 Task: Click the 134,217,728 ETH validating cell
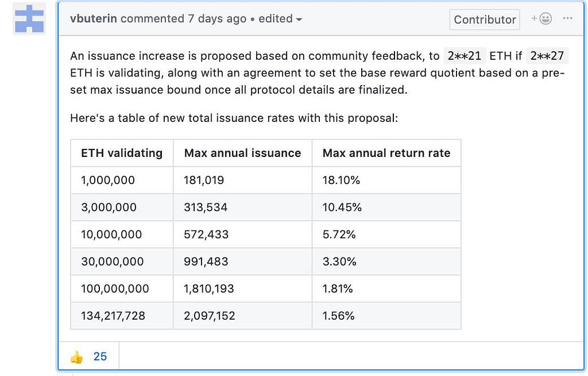(113, 315)
